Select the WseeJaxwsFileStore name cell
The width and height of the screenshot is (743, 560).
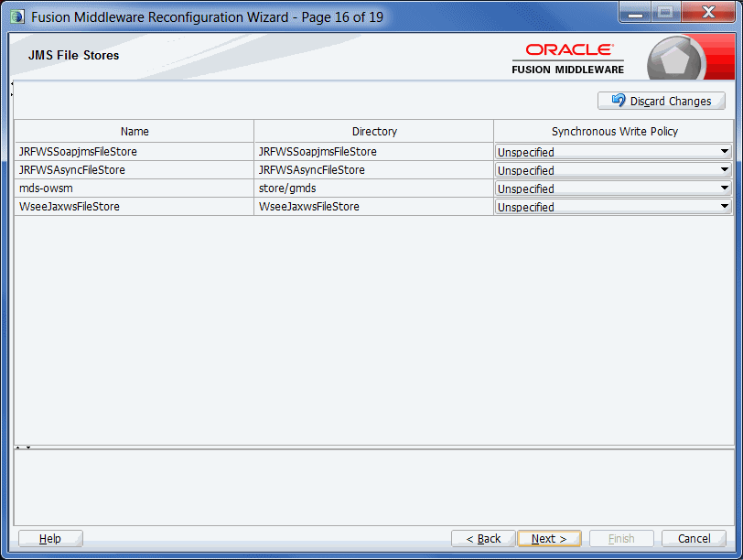[135, 207]
